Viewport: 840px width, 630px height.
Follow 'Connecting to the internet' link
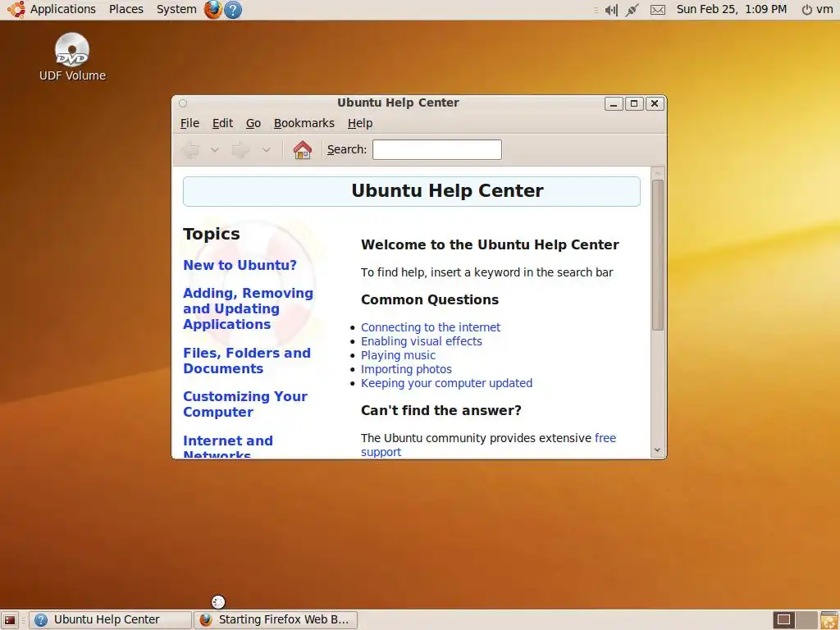[x=430, y=327]
